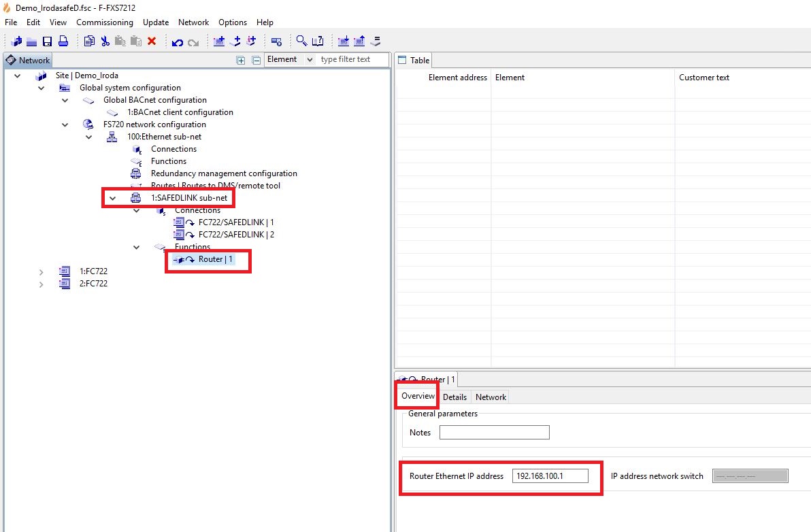Click the Find magnifier icon

tap(301, 41)
